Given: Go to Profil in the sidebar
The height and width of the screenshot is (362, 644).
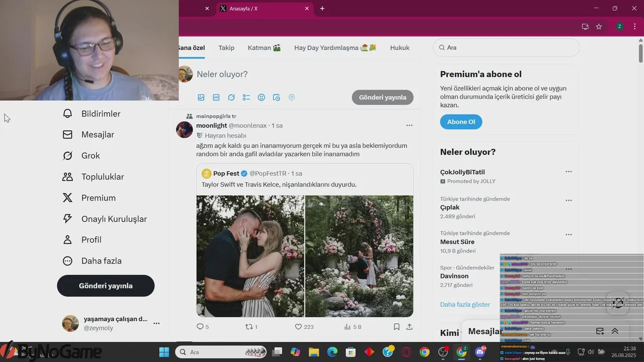Looking at the screenshot, I should [x=82, y=240].
